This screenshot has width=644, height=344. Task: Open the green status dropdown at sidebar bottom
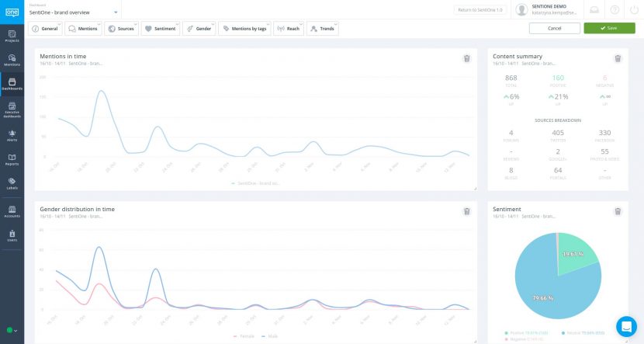(12, 331)
